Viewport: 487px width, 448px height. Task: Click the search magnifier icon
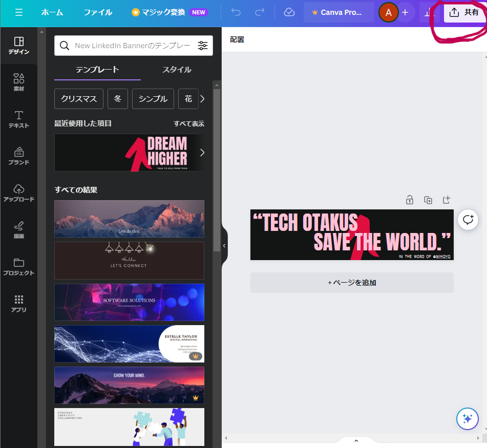click(65, 46)
